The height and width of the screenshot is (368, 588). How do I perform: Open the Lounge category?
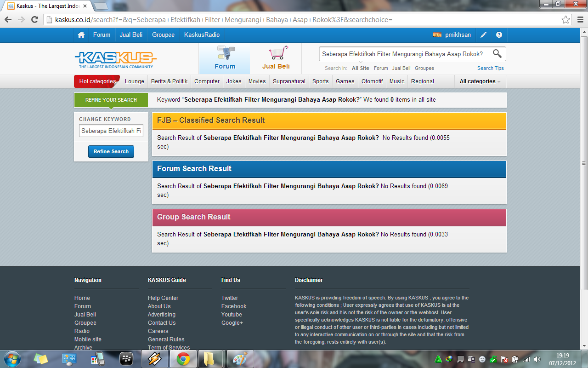135,81
